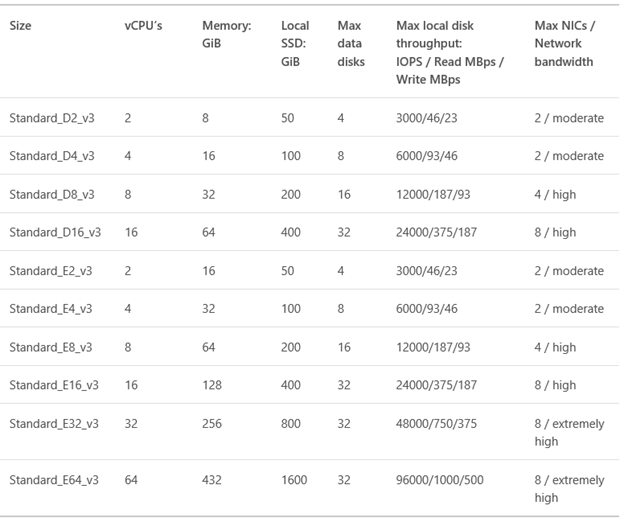Click Max NICs / Network bandwidth header
This screenshot has height=526, width=624.
(x=565, y=44)
